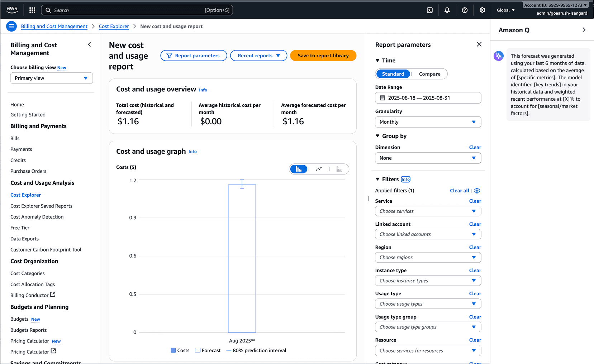Click the Filters Info badge

(405, 179)
